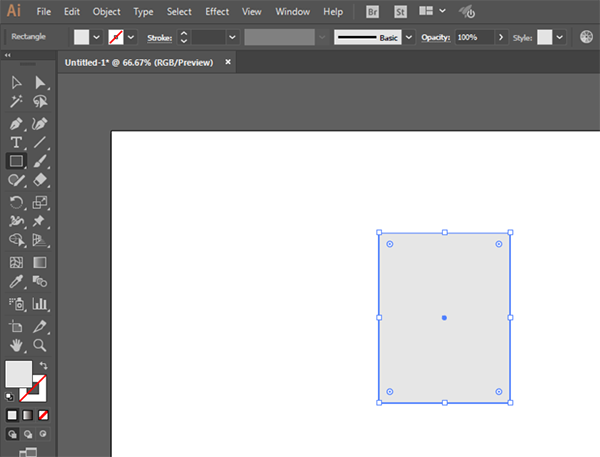Image resolution: width=600 pixels, height=457 pixels.
Task: Select the Eyedropper tool
Action: (16, 282)
